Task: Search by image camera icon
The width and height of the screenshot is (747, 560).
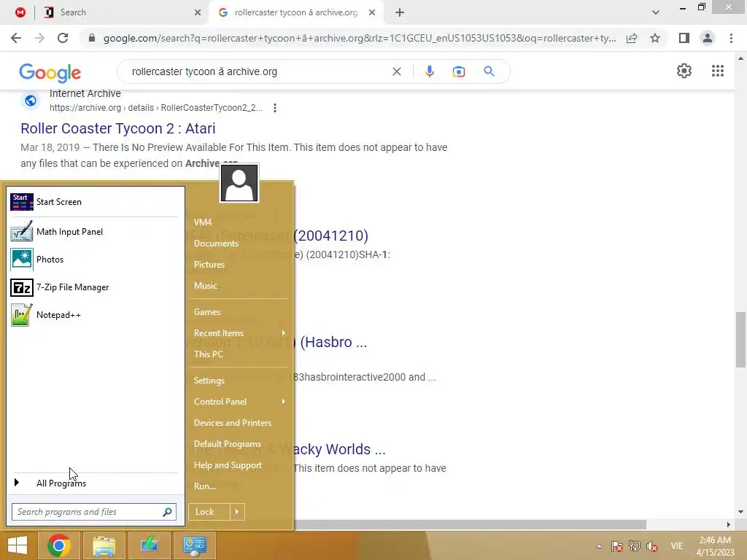Action: (459, 71)
